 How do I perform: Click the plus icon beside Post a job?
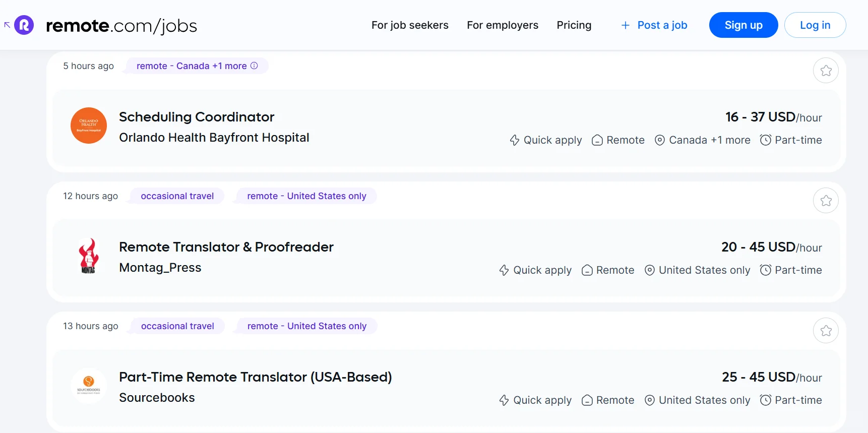(x=625, y=25)
